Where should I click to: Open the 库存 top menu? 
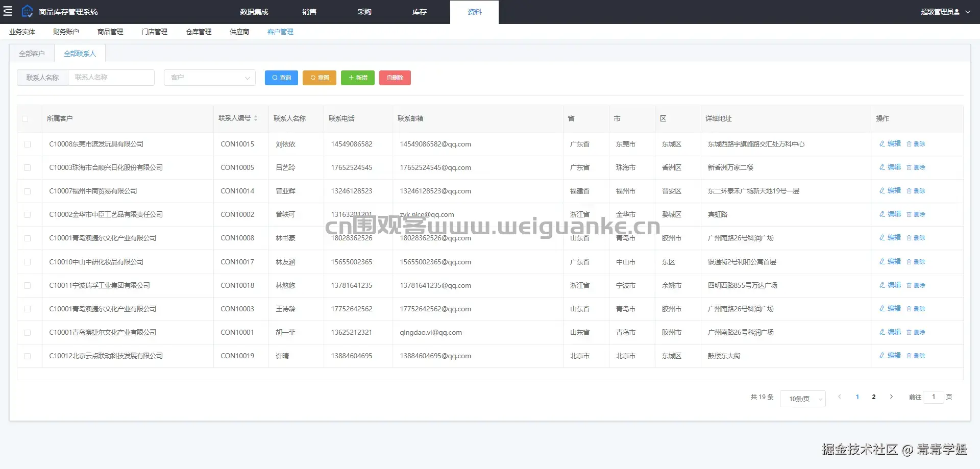coord(420,12)
